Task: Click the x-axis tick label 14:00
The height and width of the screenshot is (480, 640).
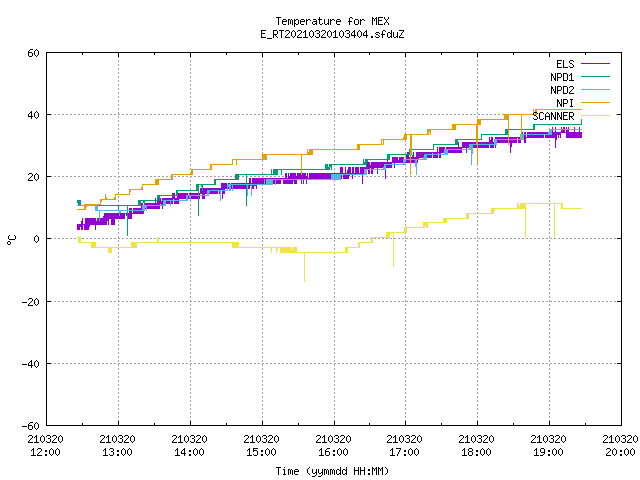Action: click(x=189, y=452)
